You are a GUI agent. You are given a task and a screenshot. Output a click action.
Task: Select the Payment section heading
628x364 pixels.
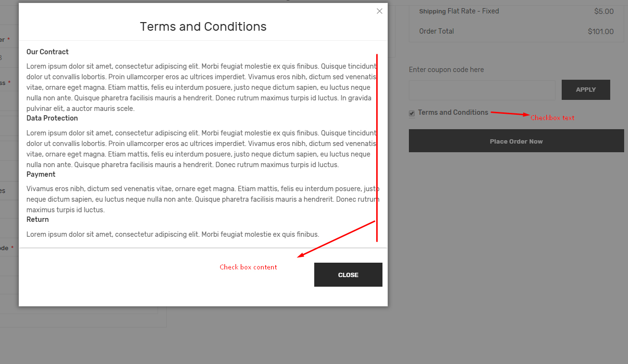pyautogui.click(x=41, y=174)
